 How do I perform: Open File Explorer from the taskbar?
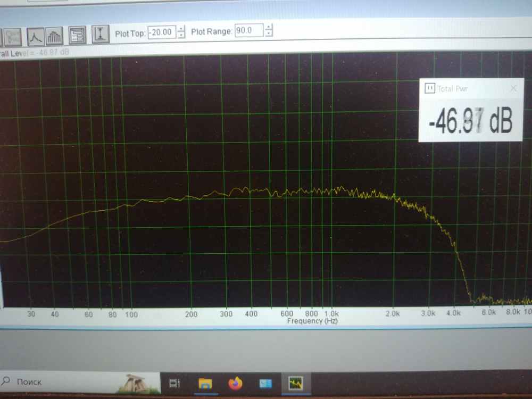(x=205, y=383)
